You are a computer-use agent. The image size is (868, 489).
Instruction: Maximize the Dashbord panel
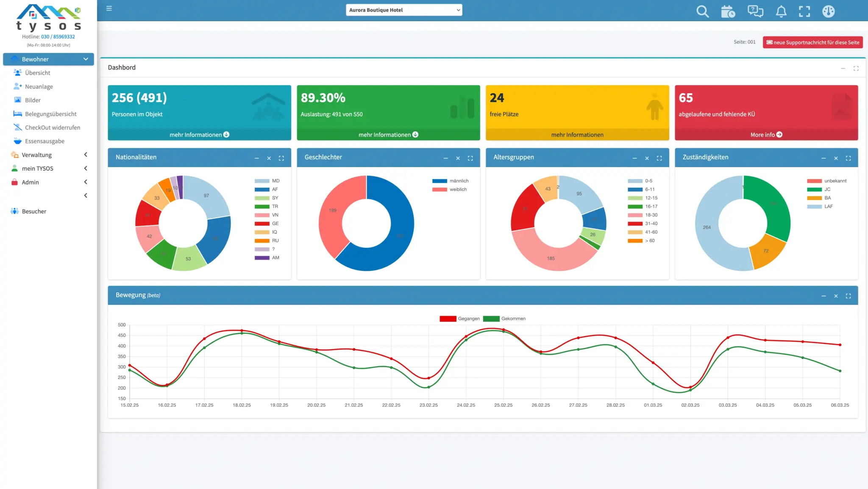pos(856,68)
